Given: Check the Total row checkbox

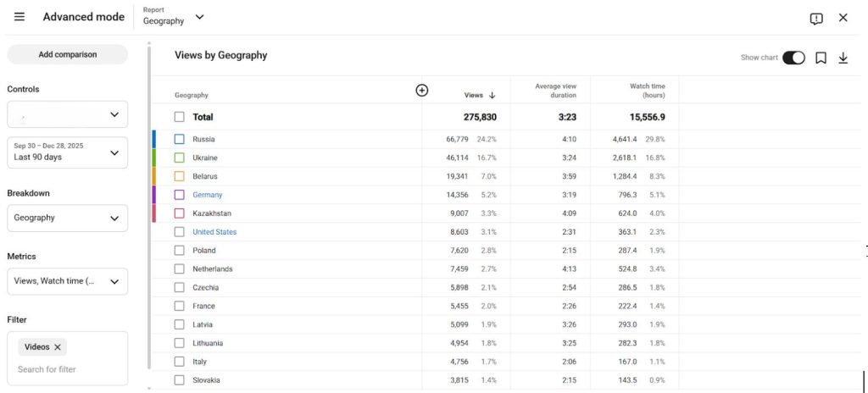Looking at the screenshot, I should (x=179, y=117).
